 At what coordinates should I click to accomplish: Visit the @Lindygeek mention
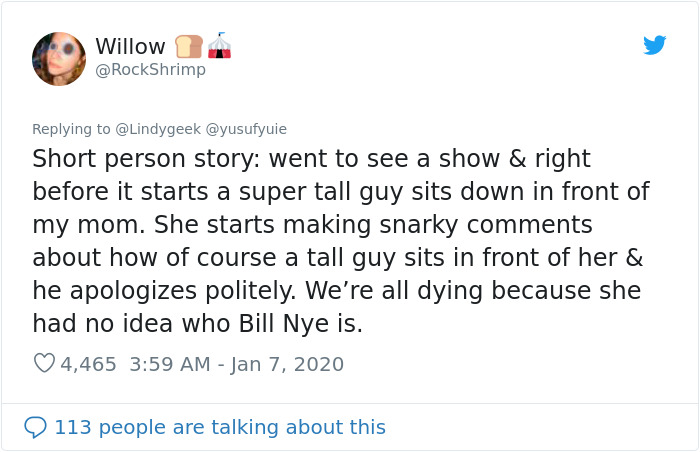158,129
